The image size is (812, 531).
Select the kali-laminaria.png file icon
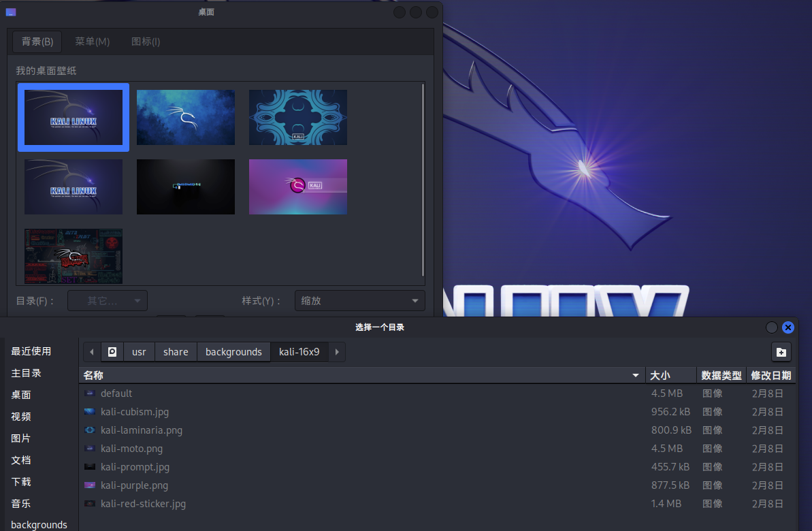pos(89,430)
